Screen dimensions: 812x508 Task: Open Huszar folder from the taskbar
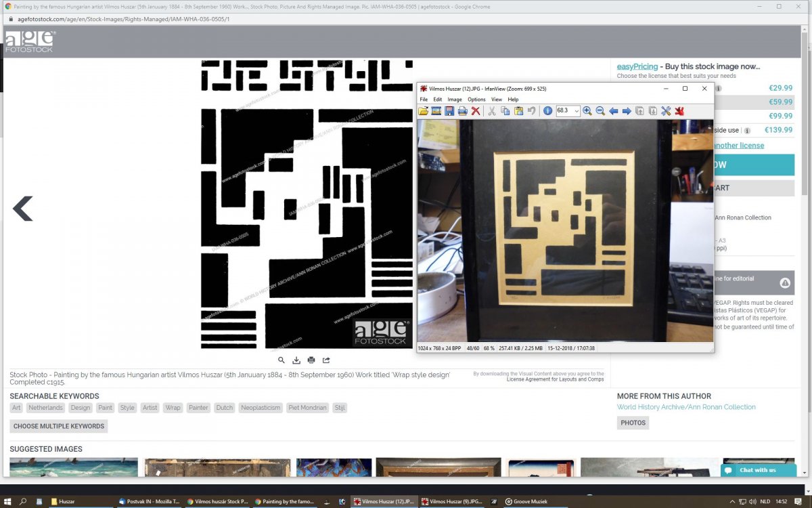pos(81,501)
